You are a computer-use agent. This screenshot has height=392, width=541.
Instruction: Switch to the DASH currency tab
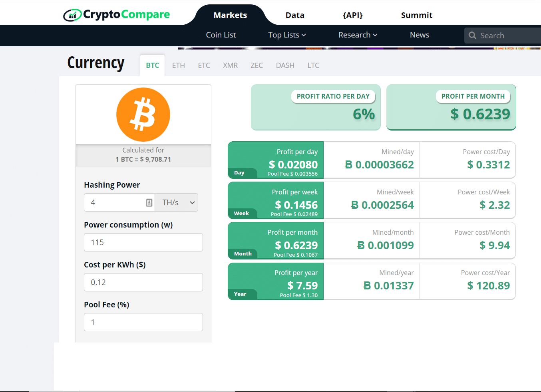click(285, 65)
